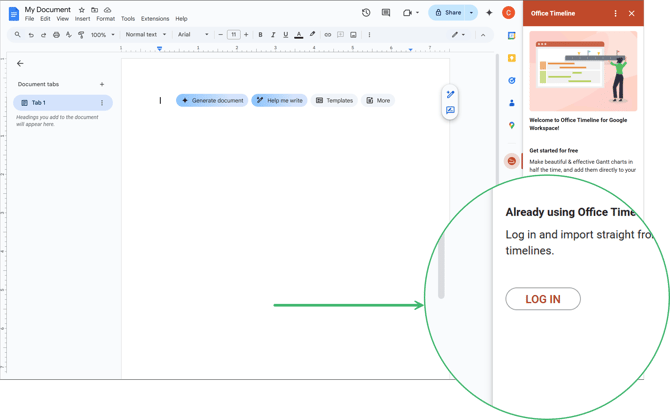
Task: Toggle bold formatting
Action: 260,35
